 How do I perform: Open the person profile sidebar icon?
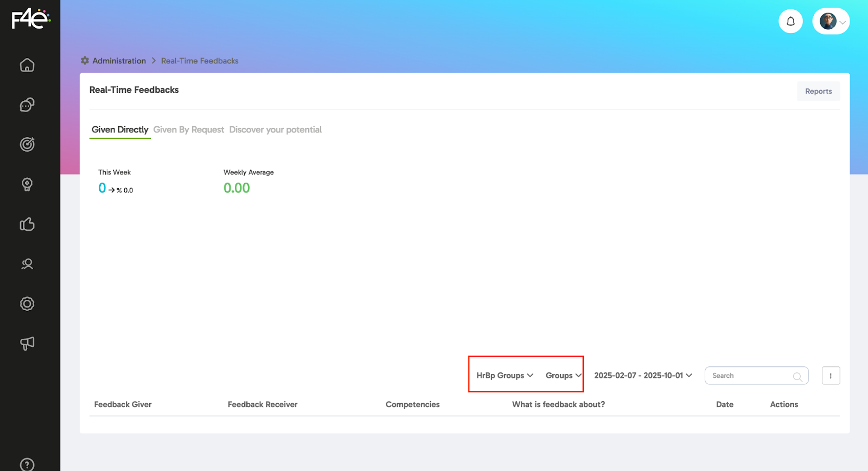pyautogui.click(x=27, y=264)
